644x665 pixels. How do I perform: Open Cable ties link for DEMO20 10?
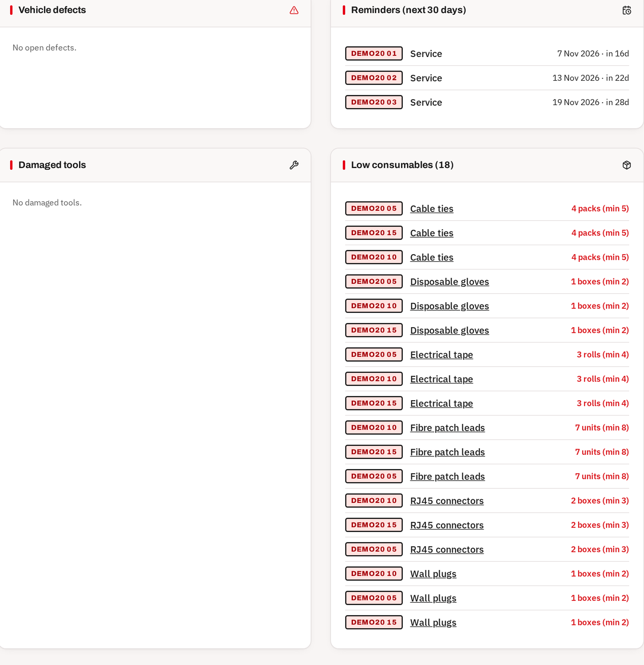pos(431,258)
